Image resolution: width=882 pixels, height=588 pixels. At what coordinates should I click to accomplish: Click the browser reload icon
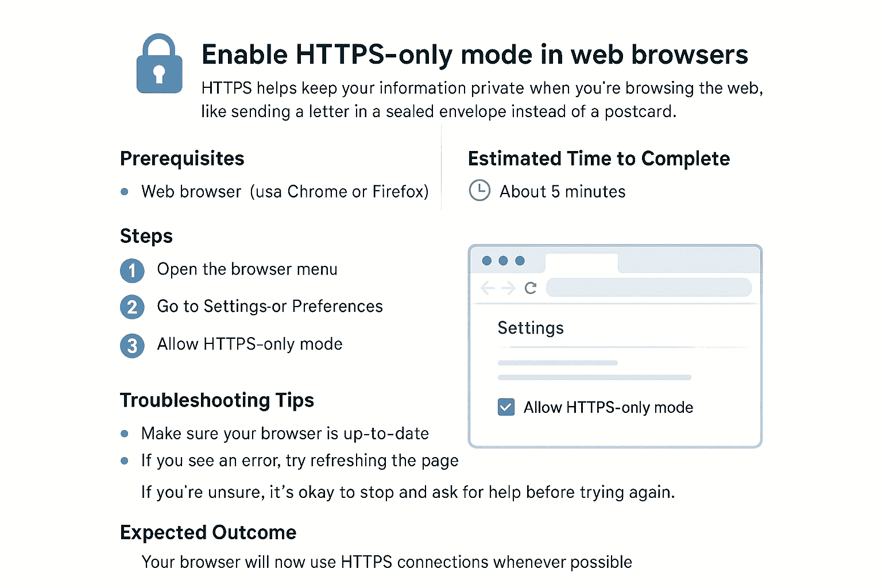point(531,288)
